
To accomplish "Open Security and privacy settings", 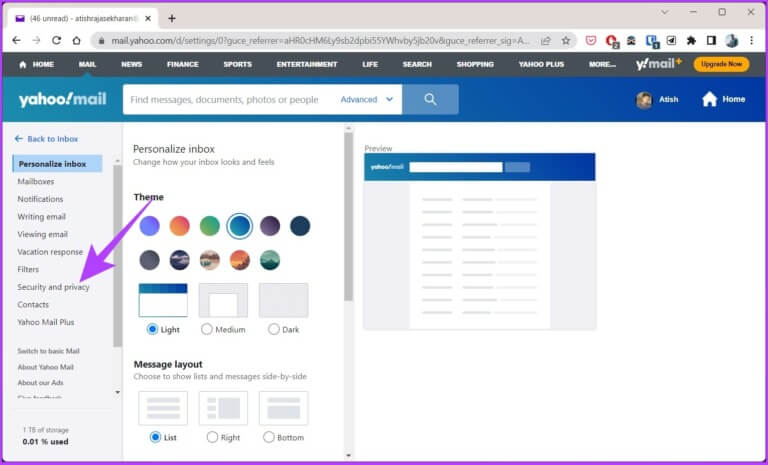I will click(x=53, y=287).
